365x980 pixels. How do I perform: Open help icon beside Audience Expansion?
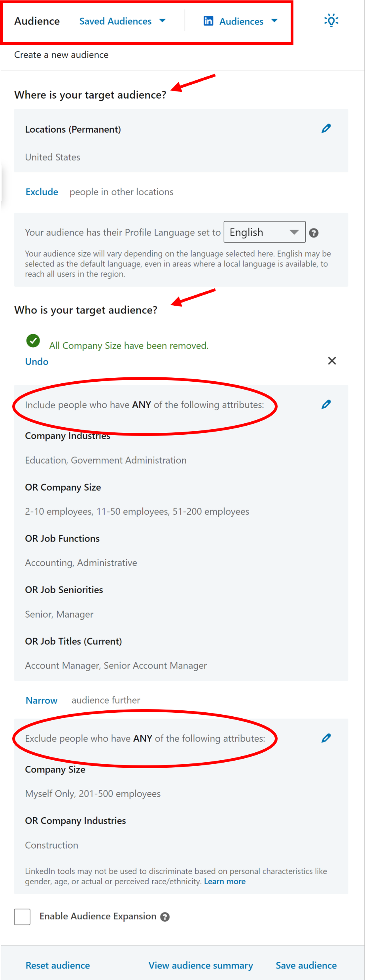coord(166,916)
